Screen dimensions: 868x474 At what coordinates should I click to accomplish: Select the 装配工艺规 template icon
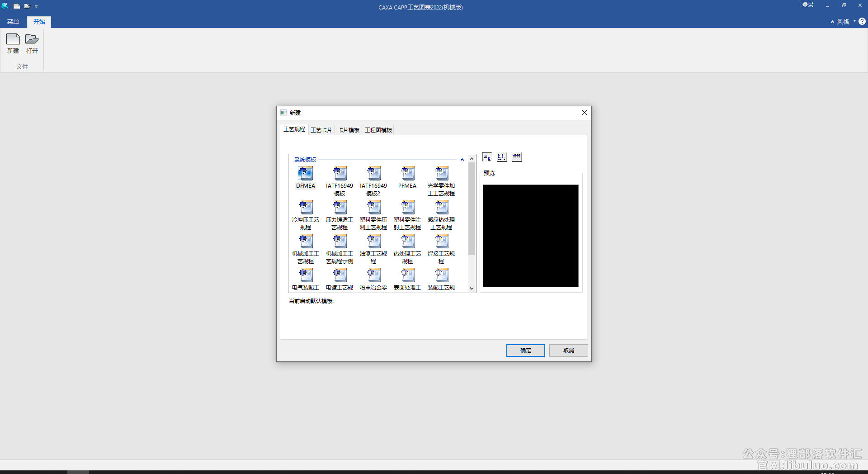pyautogui.click(x=441, y=275)
